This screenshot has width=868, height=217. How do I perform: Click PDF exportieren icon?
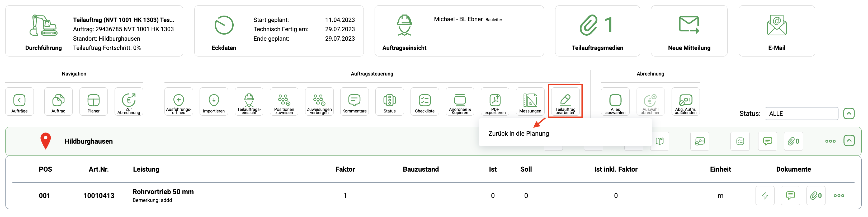click(x=495, y=101)
